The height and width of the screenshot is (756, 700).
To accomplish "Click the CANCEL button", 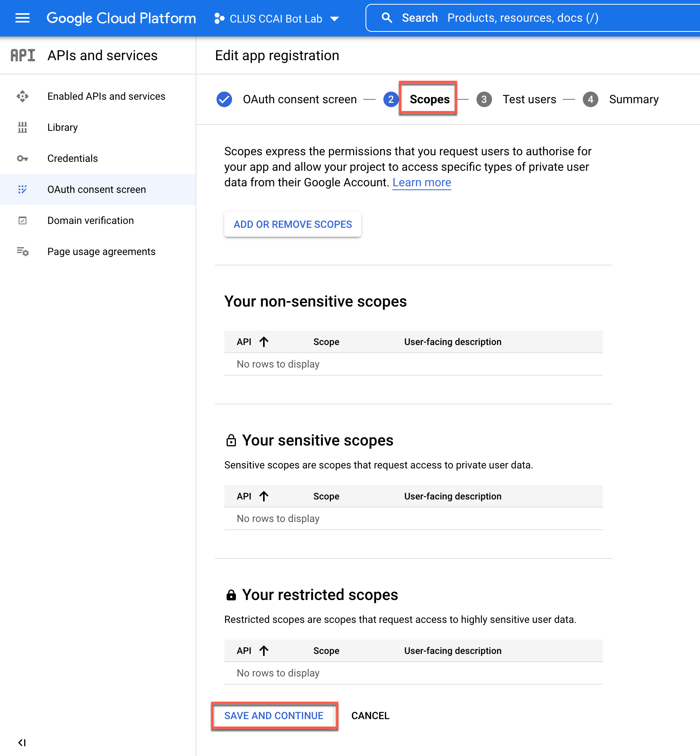I will tap(370, 716).
